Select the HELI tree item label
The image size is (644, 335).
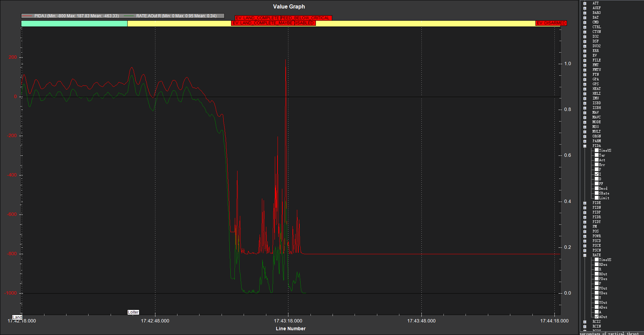[596, 93]
